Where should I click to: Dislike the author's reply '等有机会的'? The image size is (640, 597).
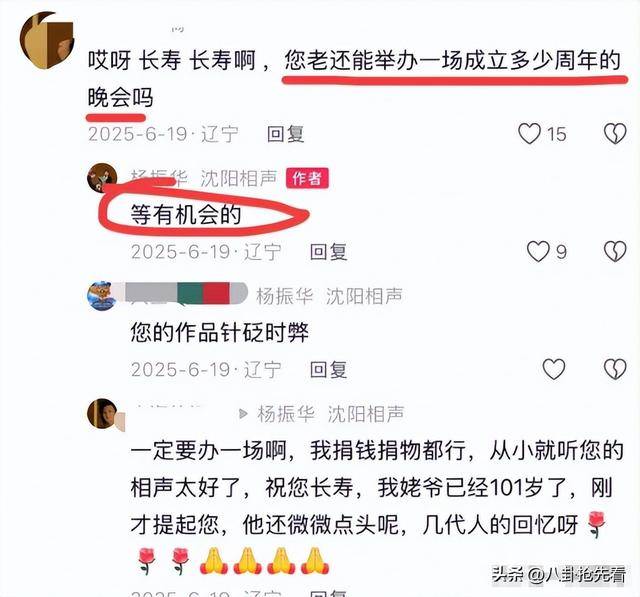pyautogui.click(x=615, y=251)
